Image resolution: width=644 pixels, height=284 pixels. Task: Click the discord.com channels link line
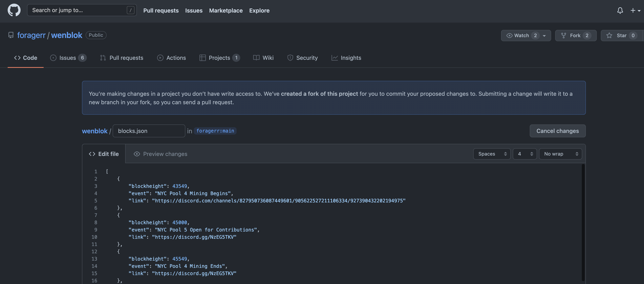coord(267,201)
